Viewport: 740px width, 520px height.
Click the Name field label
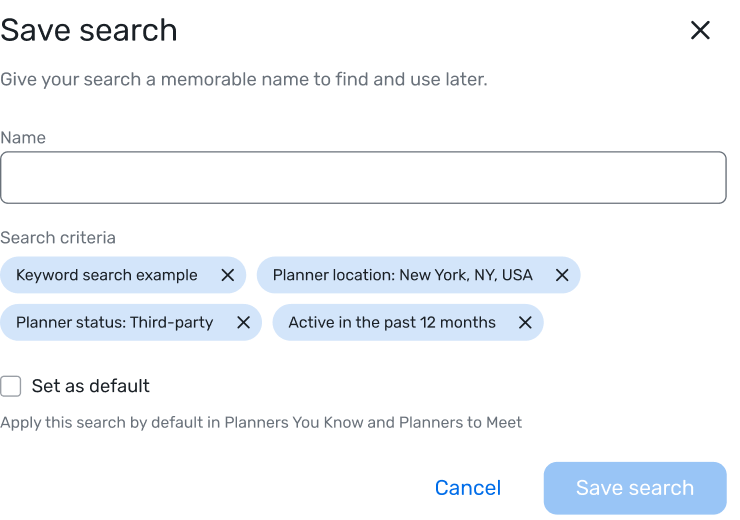tap(23, 138)
